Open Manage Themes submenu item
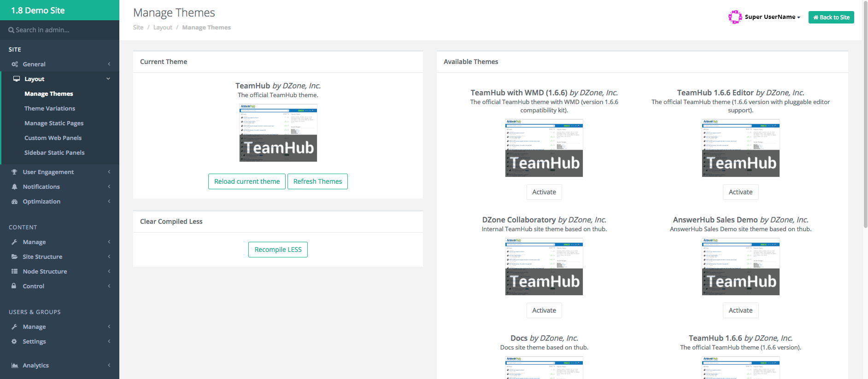 [49, 93]
